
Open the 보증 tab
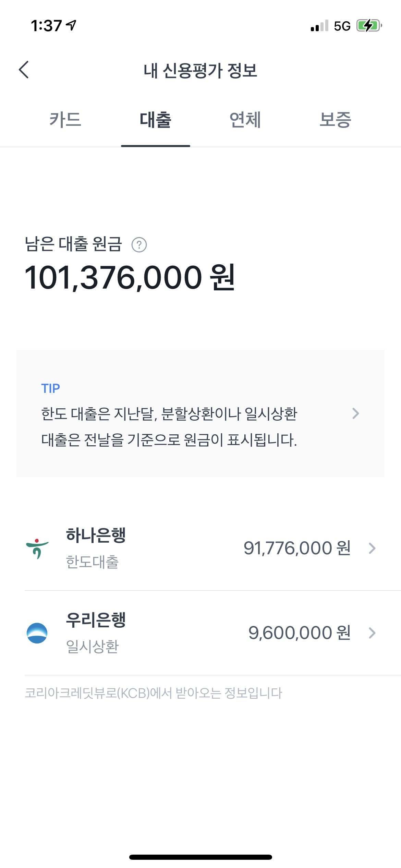(x=335, y=120)
